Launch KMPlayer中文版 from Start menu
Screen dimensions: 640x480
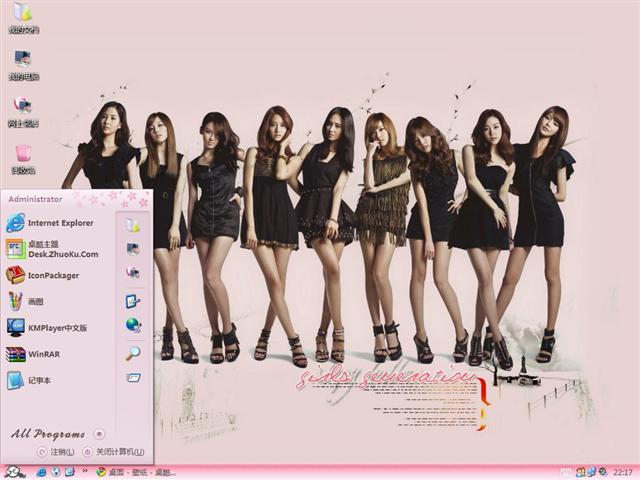tap(47, 328)
